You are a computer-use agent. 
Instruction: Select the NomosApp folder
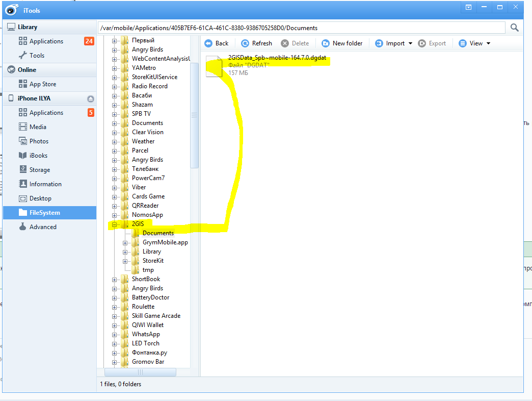click(147, 214)
